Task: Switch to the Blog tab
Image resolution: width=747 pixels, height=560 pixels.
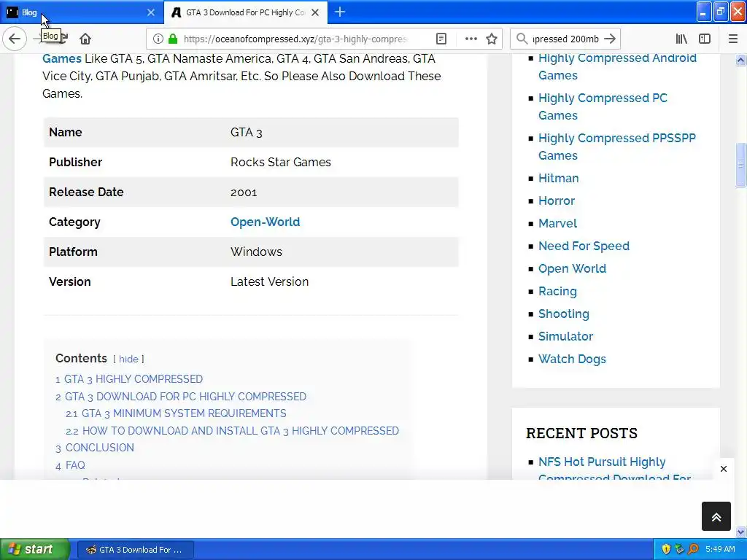Action: pos(81,12)
